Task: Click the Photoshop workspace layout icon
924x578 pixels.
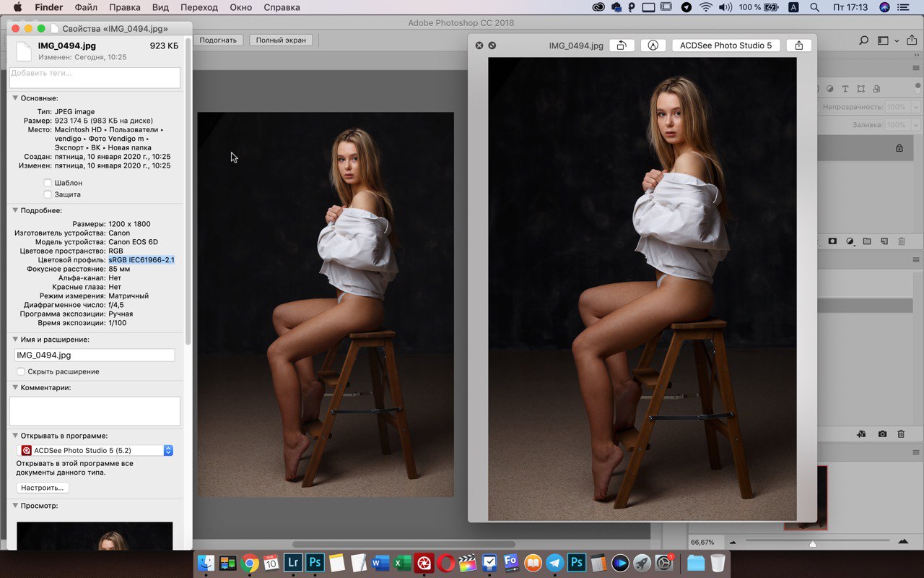Action: (x=883, y=40)
